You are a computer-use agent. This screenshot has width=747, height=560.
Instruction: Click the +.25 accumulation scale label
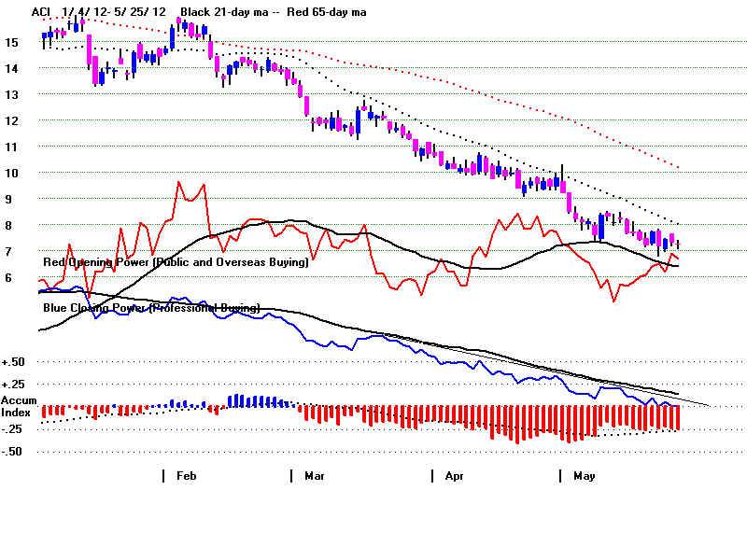pyautogui.click(x=13, y=385)
